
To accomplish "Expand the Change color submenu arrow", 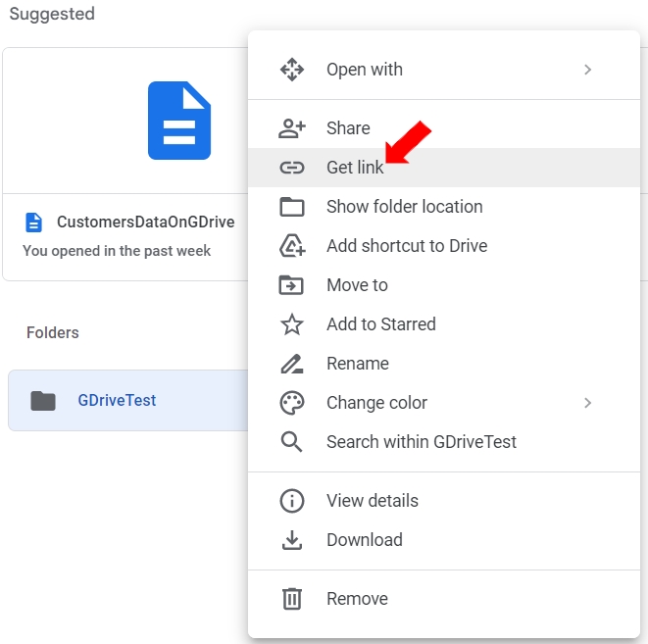I will tap(587, 403).
